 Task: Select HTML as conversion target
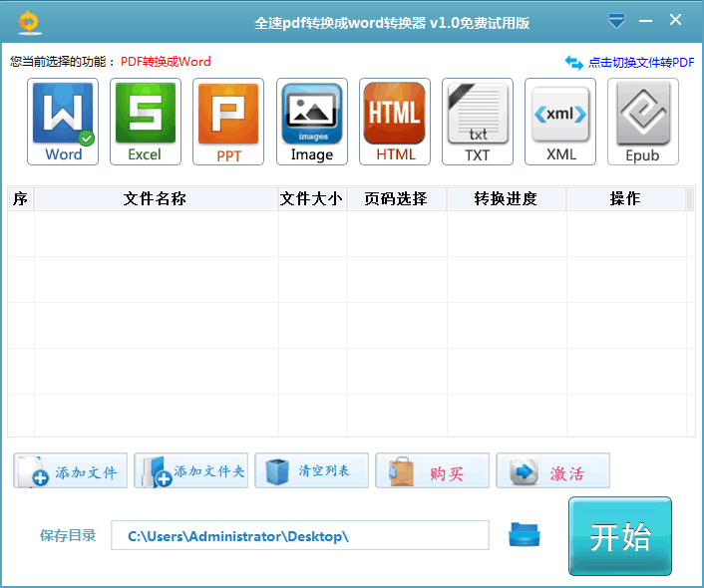click(395, 122)
